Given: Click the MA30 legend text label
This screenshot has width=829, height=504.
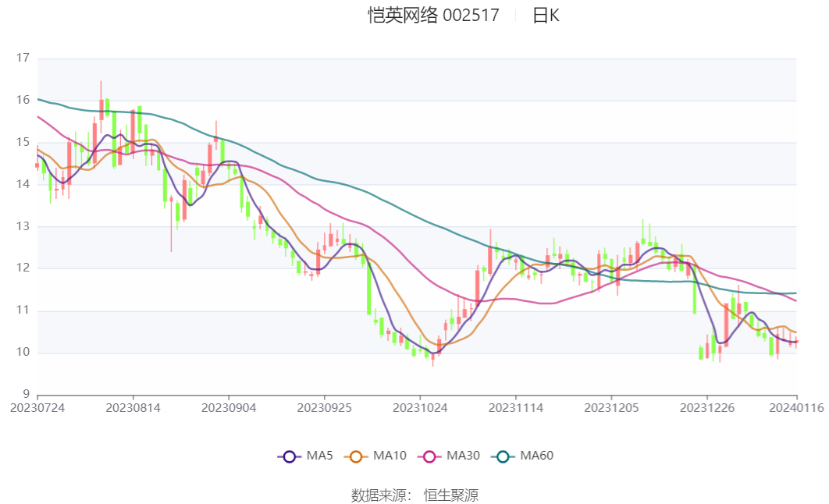Looking at the screenshot, I should point(463,456).
